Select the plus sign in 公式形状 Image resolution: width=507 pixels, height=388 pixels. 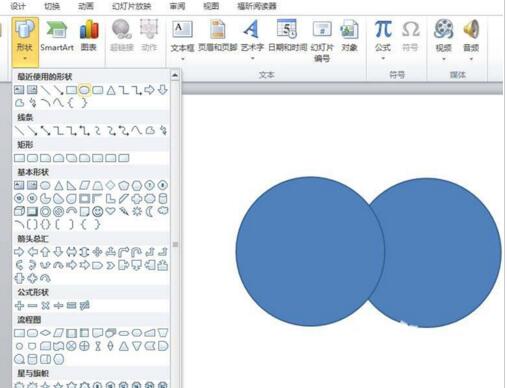click(19, 305)
